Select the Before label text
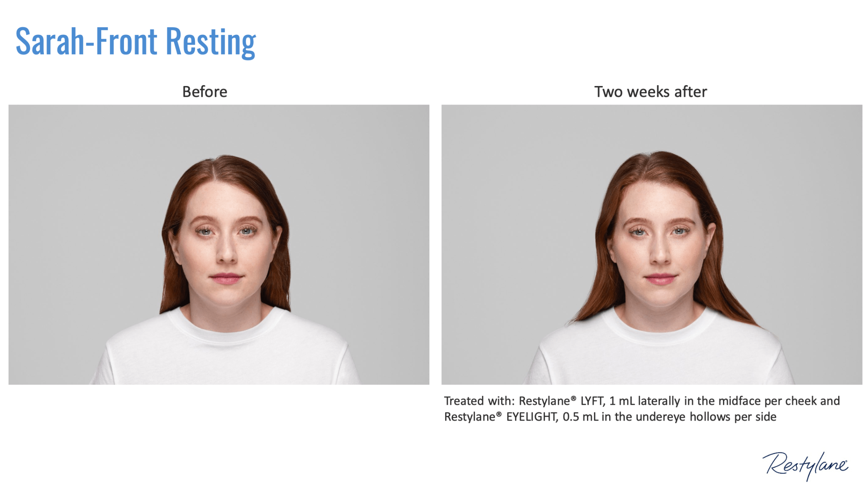Image resolution: width=868 pixels, height=488 pixels. pyautogui.click(x=205, y=92)
